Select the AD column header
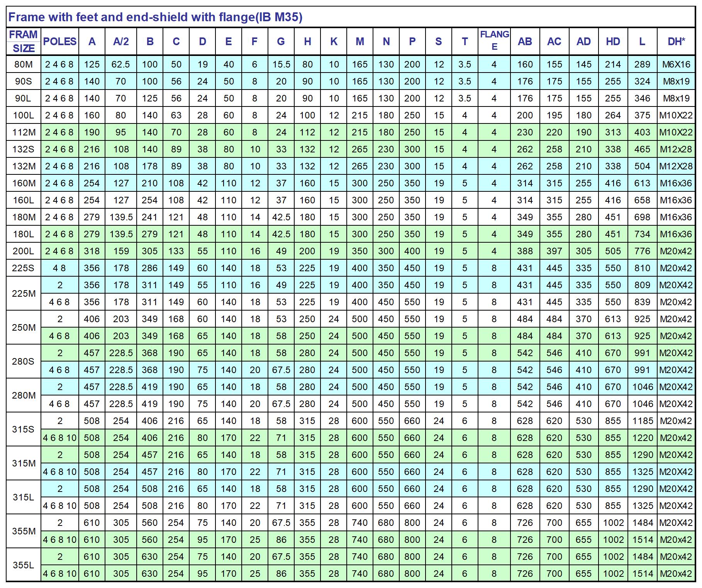 click(583, 41)
